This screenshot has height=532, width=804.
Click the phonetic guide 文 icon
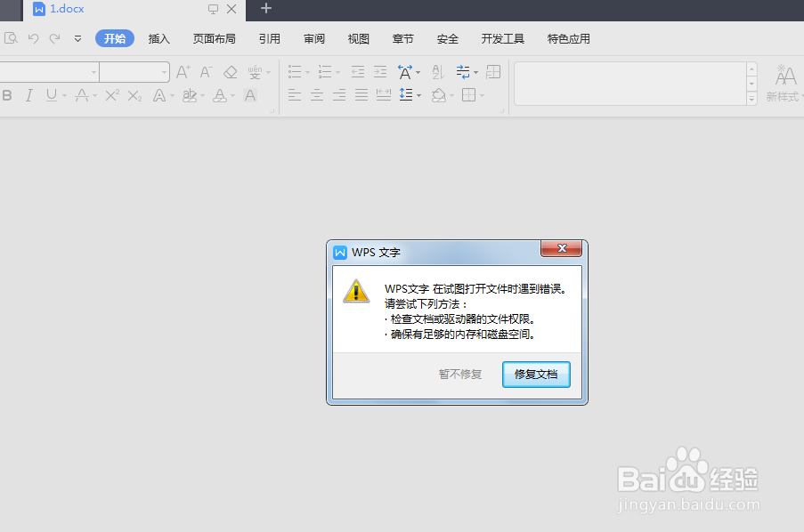coord(255,72)
